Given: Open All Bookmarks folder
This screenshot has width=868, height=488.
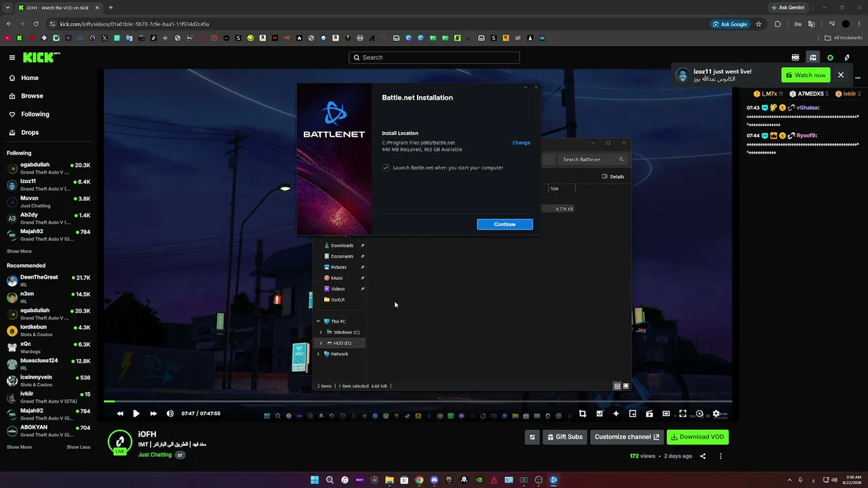Looking at the screenshot, I should click(844, 38).
